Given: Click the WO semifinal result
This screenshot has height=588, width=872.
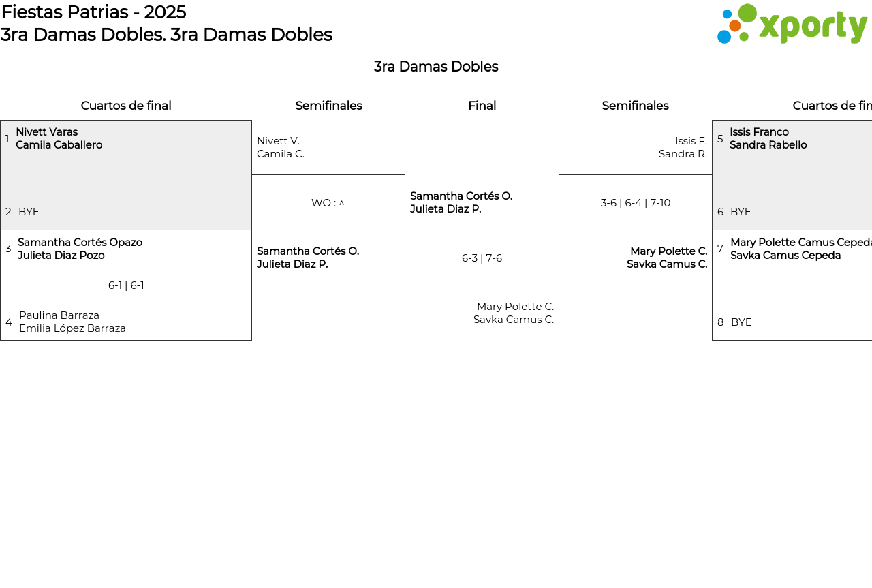Looking at the screenshot, I should tap(324, 203).
